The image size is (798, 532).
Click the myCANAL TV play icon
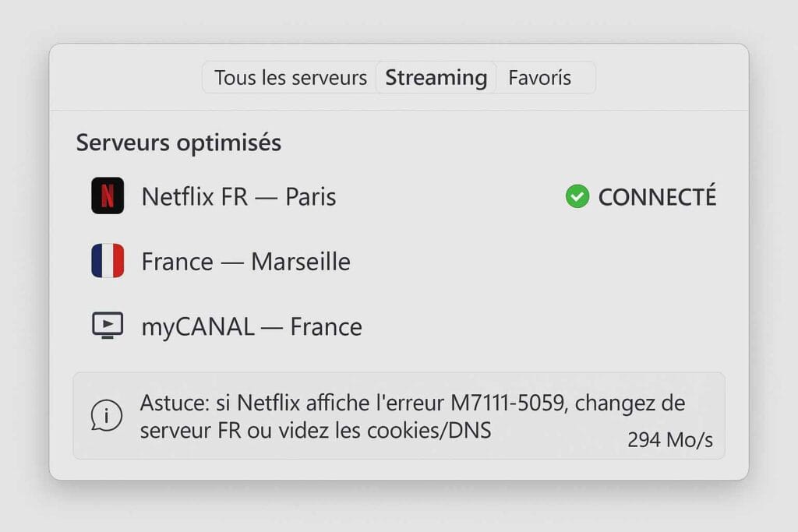(x=108, y=325)
